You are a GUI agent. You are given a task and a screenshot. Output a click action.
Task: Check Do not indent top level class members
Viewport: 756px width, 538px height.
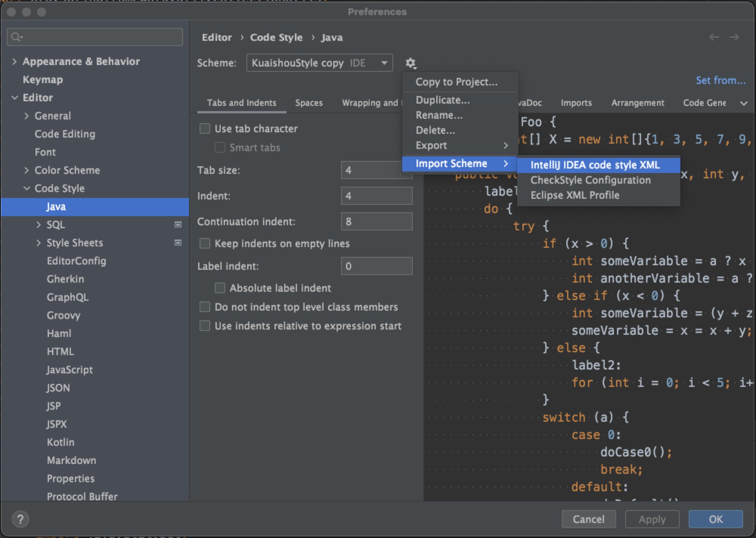coord(205,307)
